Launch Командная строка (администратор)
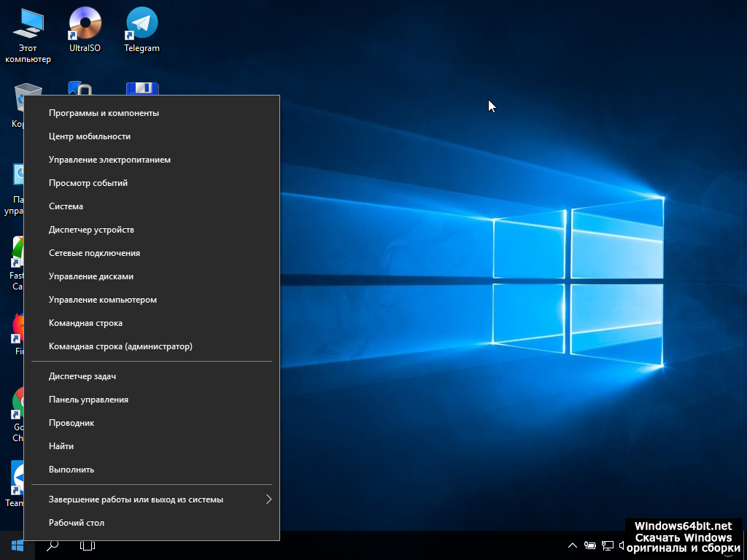 click(x=120, y=346)
